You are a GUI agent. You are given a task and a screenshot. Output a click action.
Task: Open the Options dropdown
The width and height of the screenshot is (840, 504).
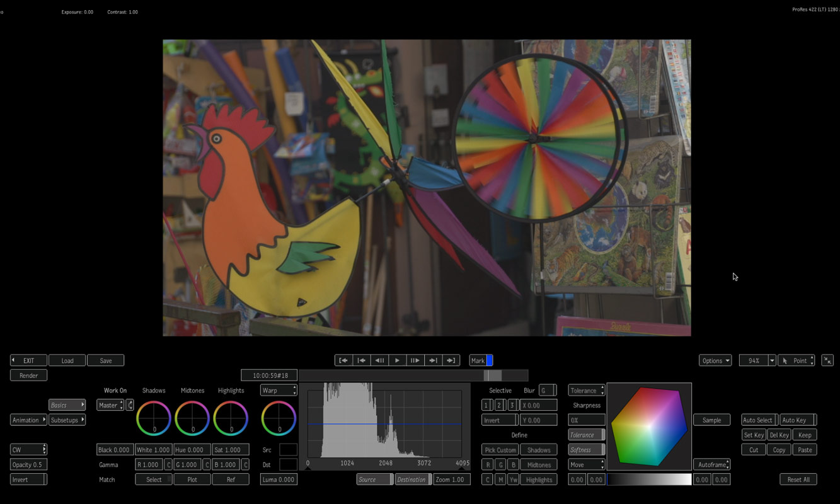click(x=715, y=361)
